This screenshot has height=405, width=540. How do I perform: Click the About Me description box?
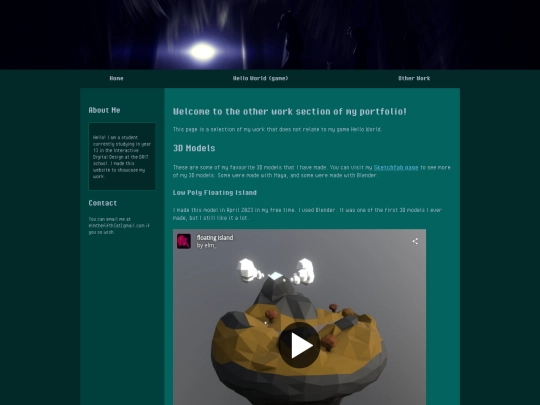[122, 156]
